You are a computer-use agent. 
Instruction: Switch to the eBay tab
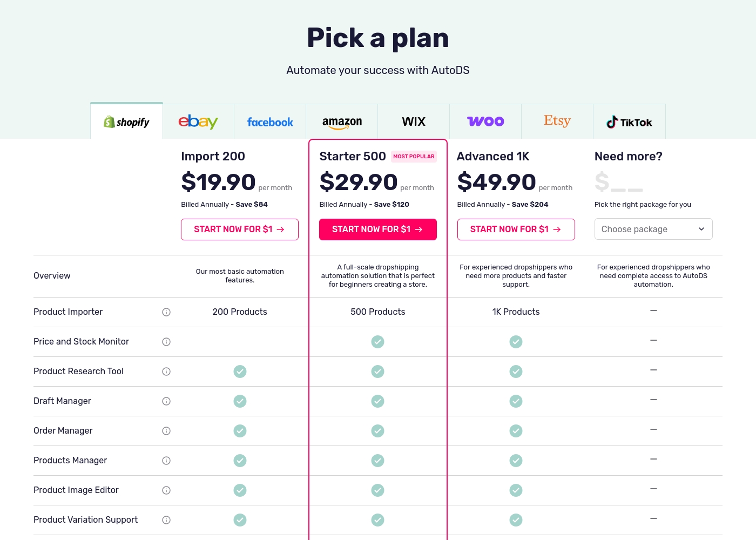198,122
